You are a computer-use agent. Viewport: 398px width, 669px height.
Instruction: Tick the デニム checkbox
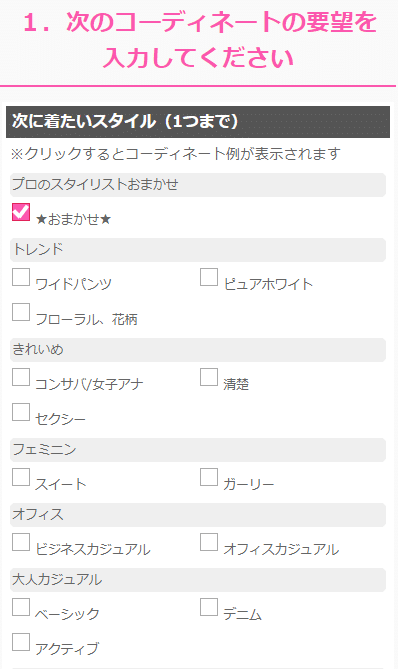pos(209,607)
